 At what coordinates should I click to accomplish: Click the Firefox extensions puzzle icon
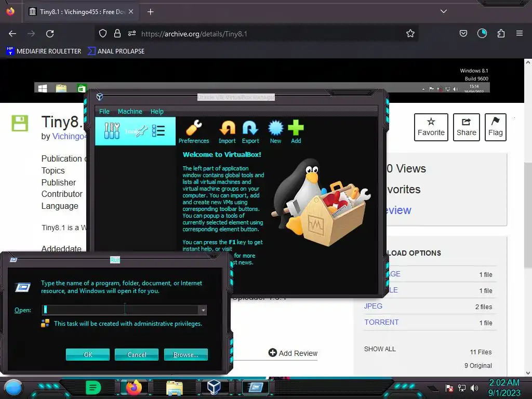501,33
